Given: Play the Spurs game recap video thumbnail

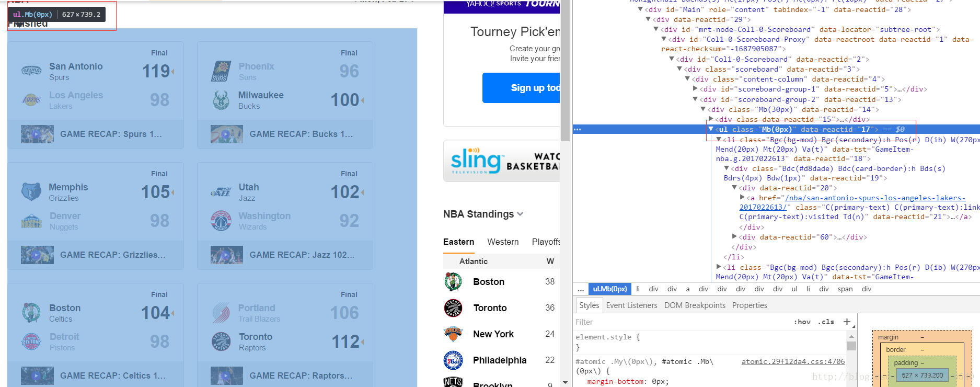Looking at the screenshot, I should (37, 134).
